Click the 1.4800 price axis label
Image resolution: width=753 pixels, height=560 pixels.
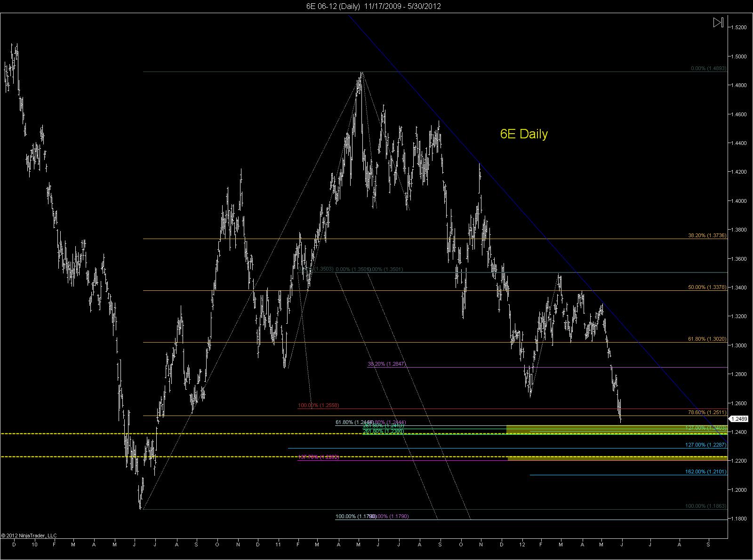click(738, 85)
